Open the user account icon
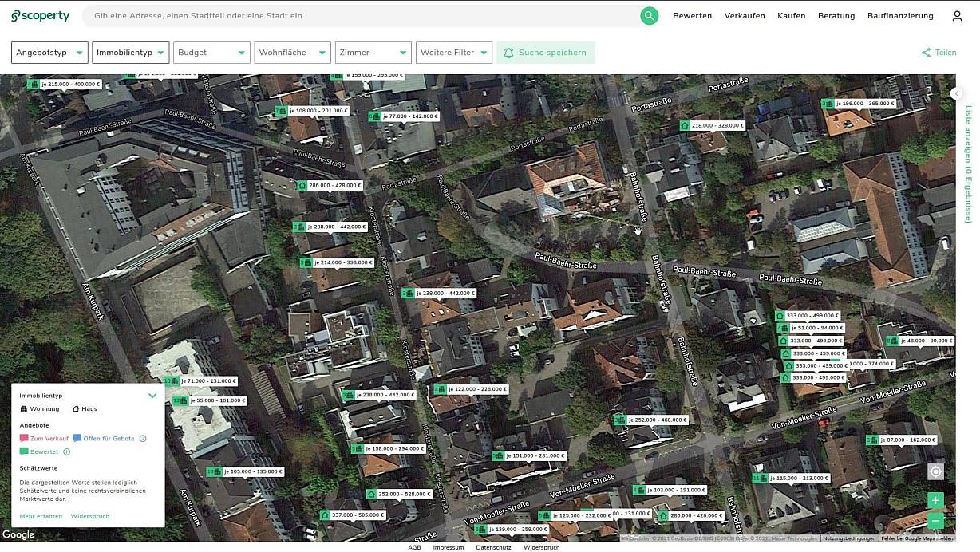Image resolution: width=980 pixels, height=552 pixels. 957,15
